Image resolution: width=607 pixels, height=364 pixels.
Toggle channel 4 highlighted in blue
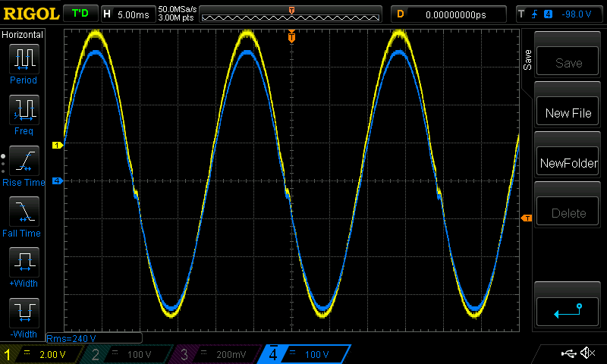(x=303, y=354)
